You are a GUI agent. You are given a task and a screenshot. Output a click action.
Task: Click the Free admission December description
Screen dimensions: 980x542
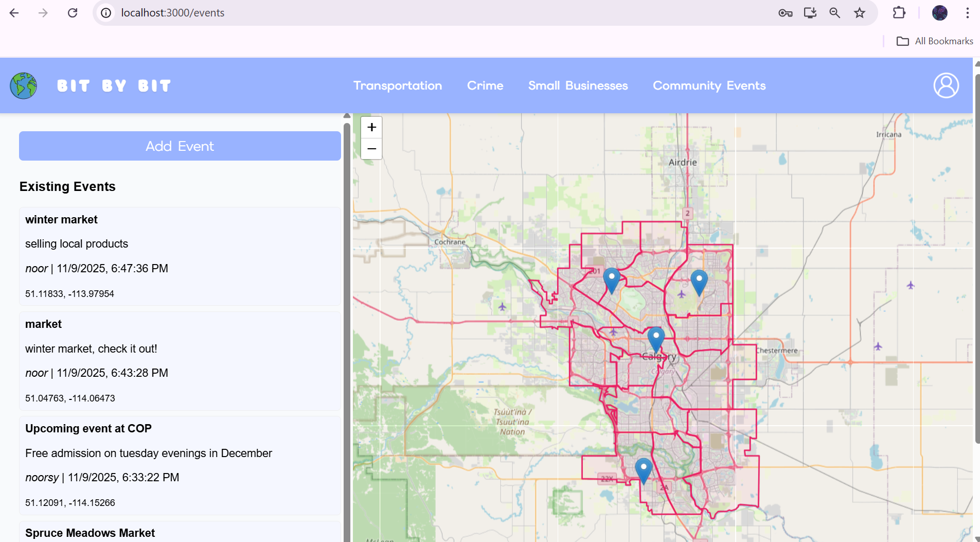[149, 453]
